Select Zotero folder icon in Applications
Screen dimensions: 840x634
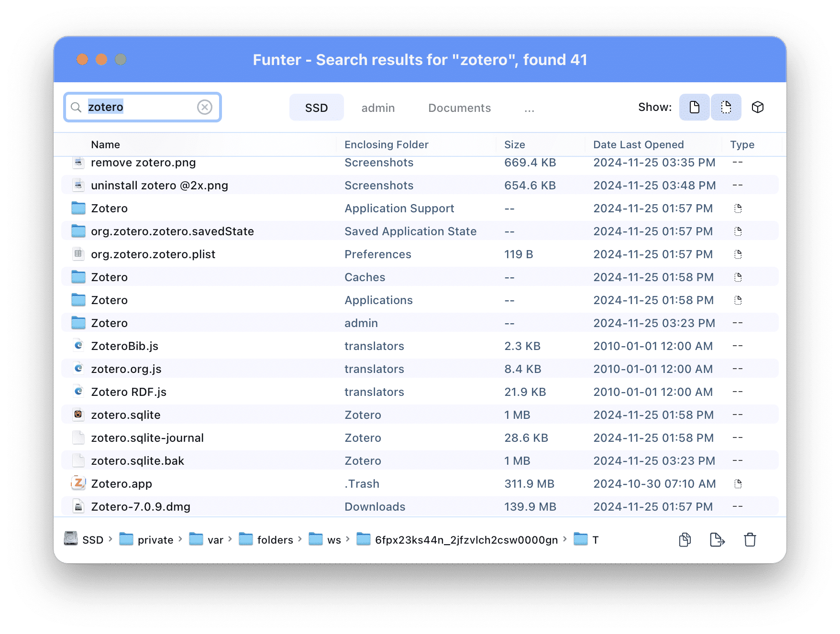tap(78, 300)
